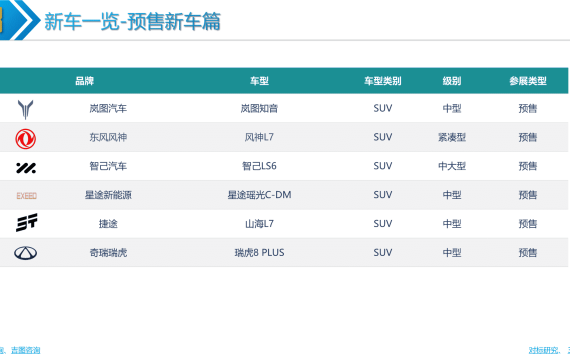Click the Chery oval logo
The height and width of the screenshot is (360, 570).
25,253
